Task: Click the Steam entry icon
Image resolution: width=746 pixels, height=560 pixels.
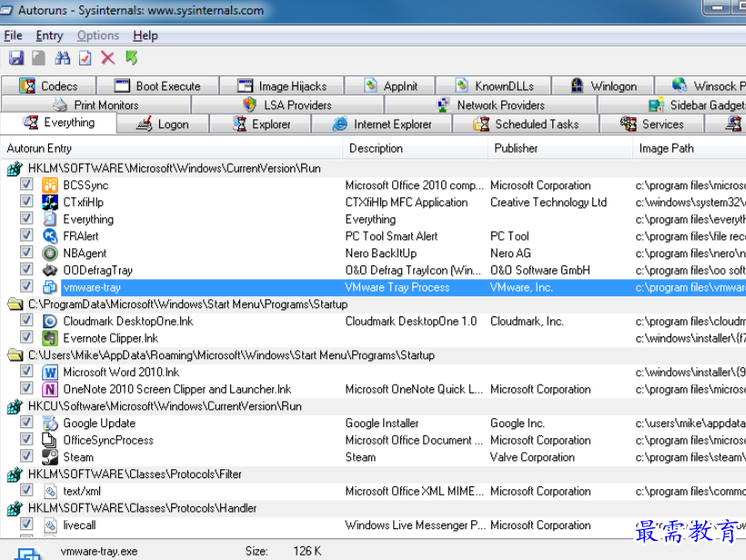Action: (49, 457)
